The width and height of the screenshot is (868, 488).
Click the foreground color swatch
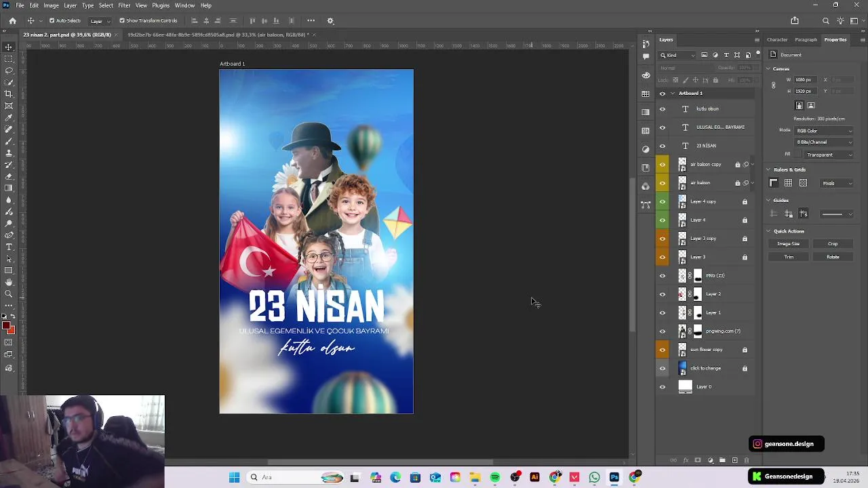(x=6, y=327)
